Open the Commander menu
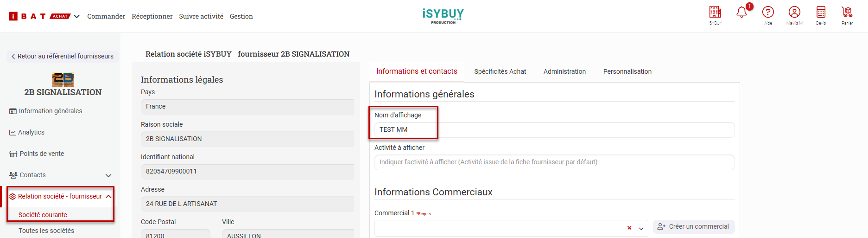This screenshot has height=238, width=868. pyautogui.click(x=106, y=16)
